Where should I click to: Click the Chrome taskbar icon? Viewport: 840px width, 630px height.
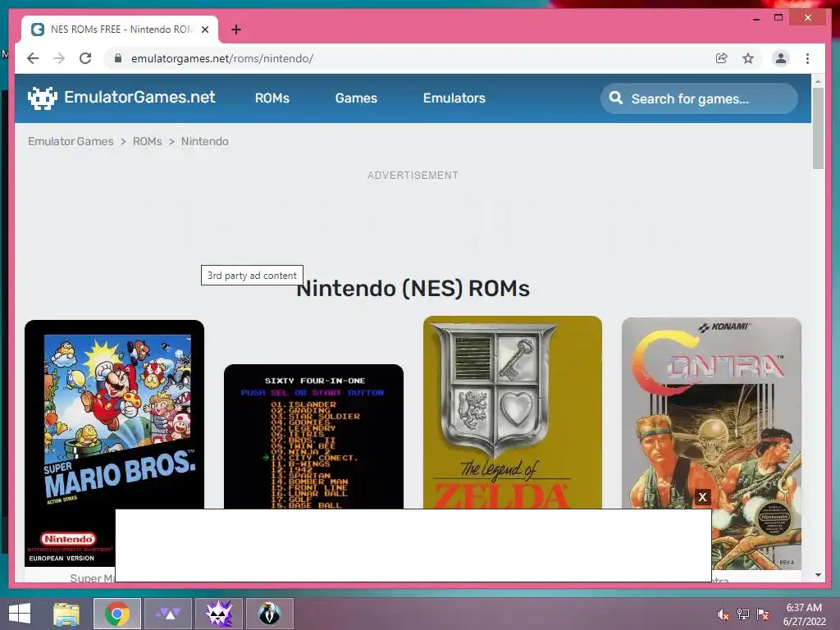(x=117, y=614)
